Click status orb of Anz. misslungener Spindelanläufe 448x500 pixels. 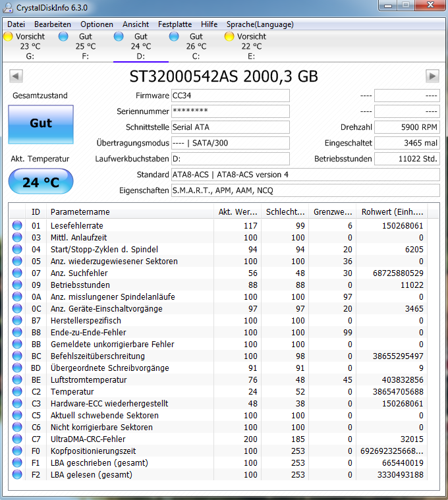pos(17,296)
